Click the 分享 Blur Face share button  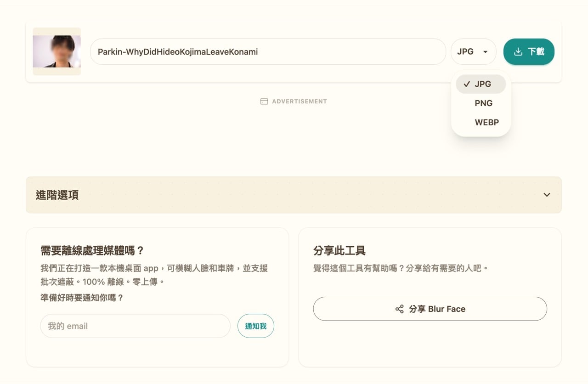430,309
